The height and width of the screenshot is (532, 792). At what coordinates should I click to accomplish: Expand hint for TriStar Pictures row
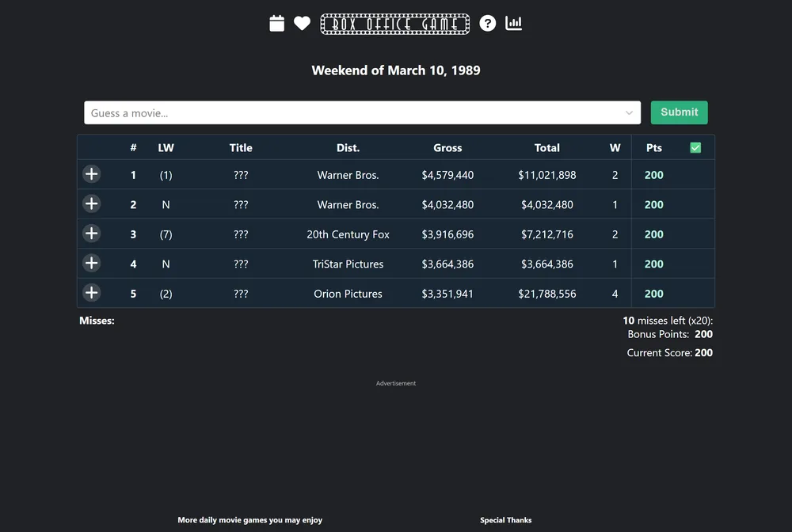click(x=91, y=263)
